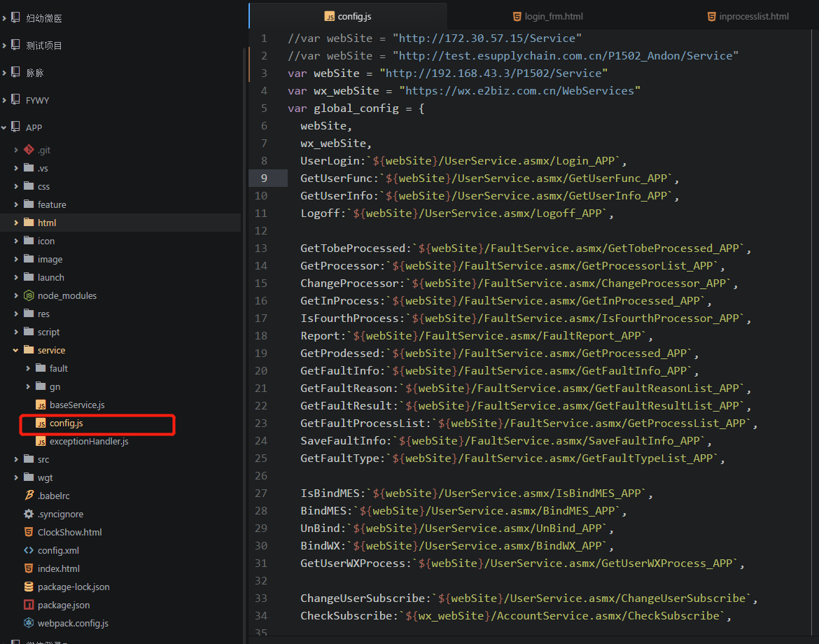Click the project icon of FYWY
Screen dimensions: 819x644
15,99
